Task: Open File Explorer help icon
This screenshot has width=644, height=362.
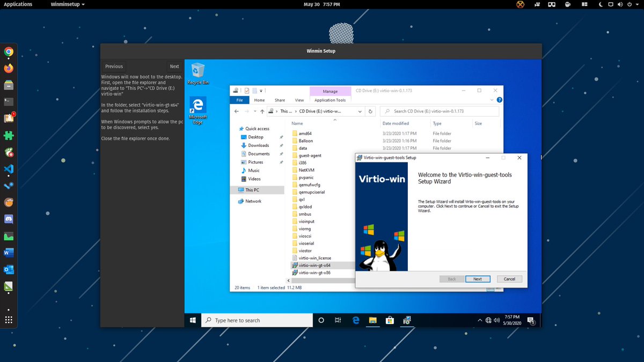Action: tap(500, 100)
